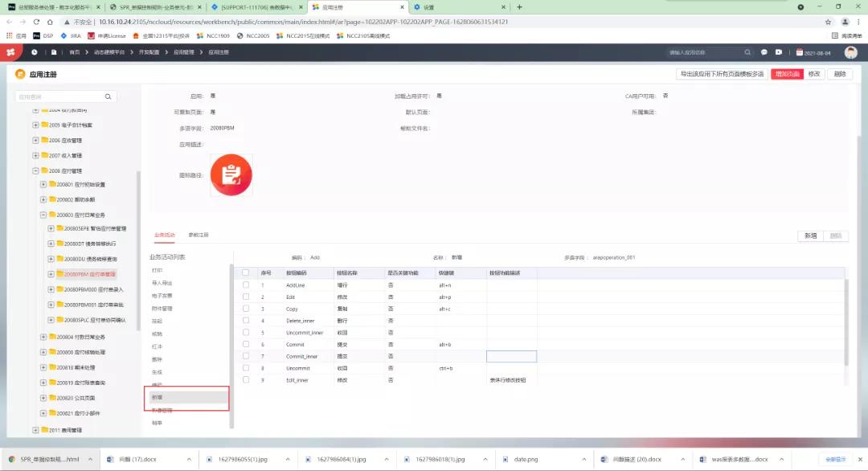Click the magnifier in the 应用查询 box

pyautogui.click(x=108, y=96)
